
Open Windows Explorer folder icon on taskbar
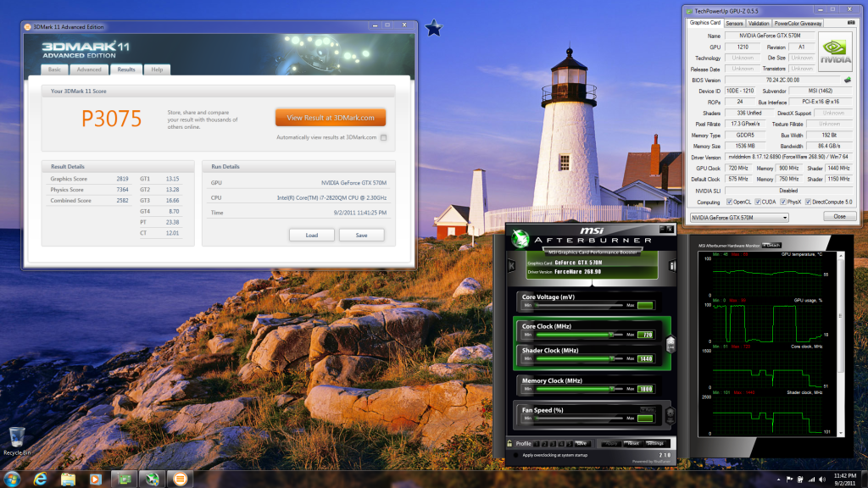[x=68, y=480]
